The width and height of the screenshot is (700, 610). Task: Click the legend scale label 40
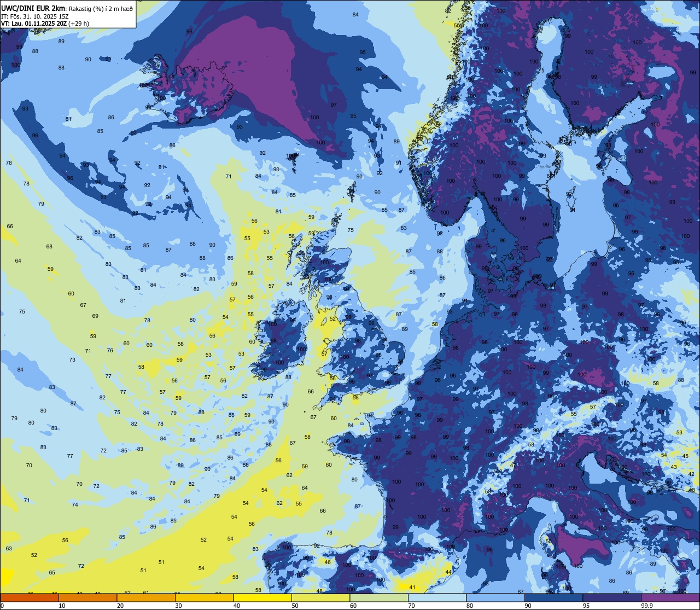pos(237,606)
